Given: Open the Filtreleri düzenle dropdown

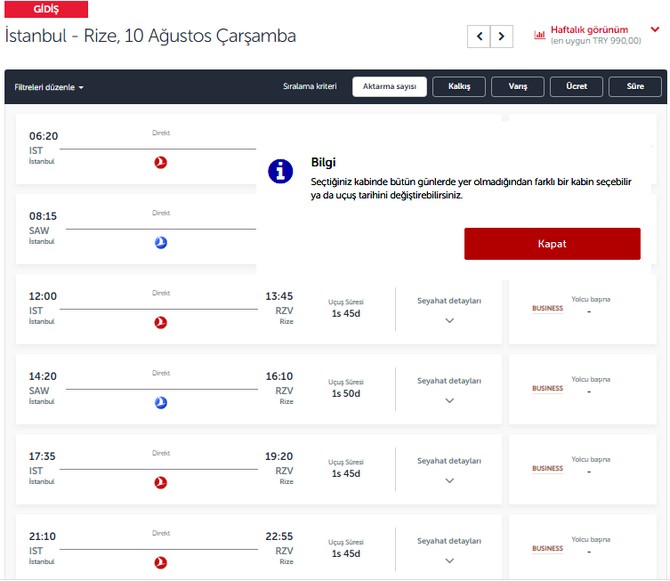Looking at the screenshot, I should pos(49,88).
